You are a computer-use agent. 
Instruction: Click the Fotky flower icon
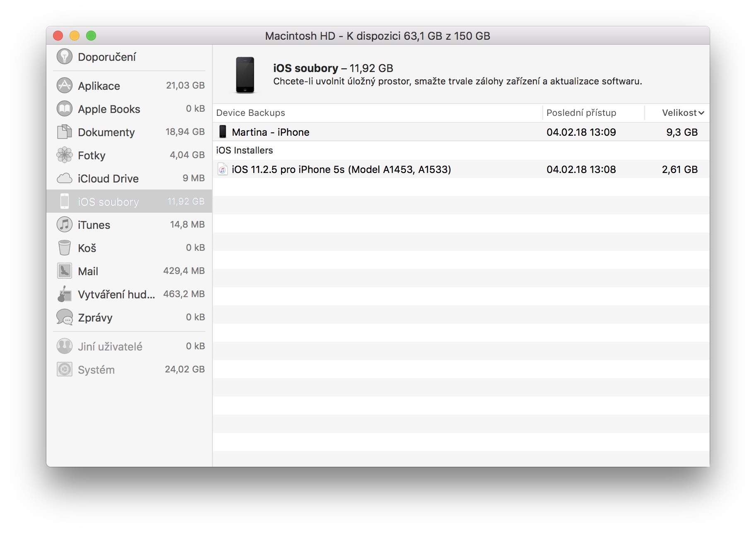pyautogui.click(x=65, y=155)
